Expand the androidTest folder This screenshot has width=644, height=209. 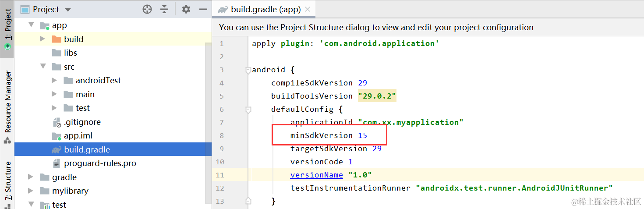tap(54, 81)
